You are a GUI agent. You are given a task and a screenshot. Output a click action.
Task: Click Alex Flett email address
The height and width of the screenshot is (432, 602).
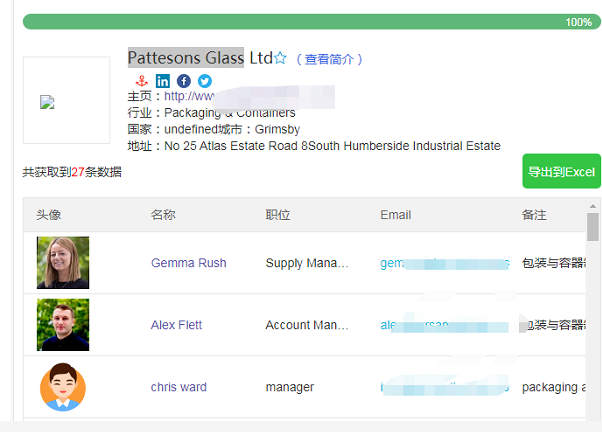[x=445, y=325]
